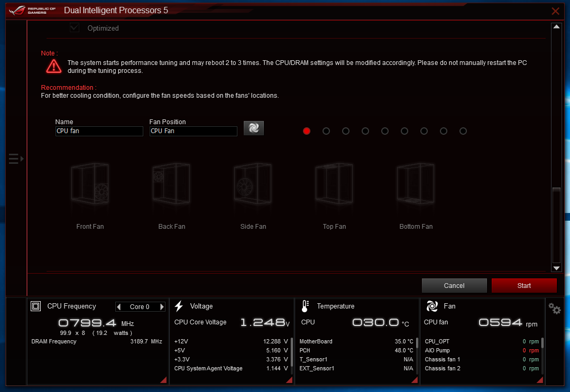Click the CPU frequency 0799.4 MHz reading
This screenshot has height=392, width=570.
coord(96,323)
